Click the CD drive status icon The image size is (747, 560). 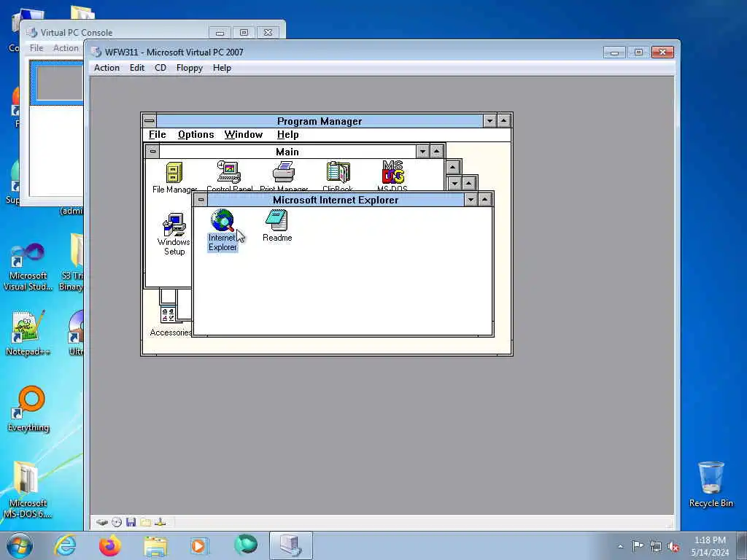point(117,522)
